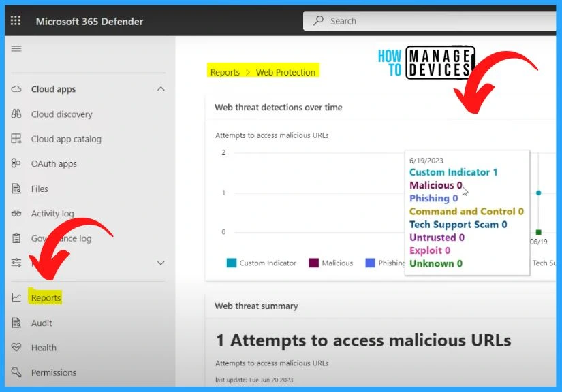Click the glasses icon for Activity log
This screenshot has width=562, height=392.
(x=16, y=214)
